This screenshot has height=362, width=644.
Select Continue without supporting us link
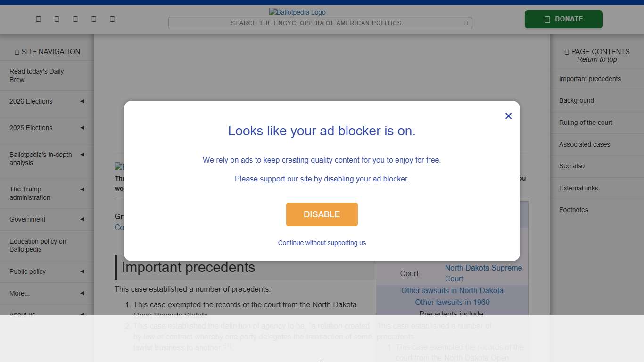[x=322, y=243]
